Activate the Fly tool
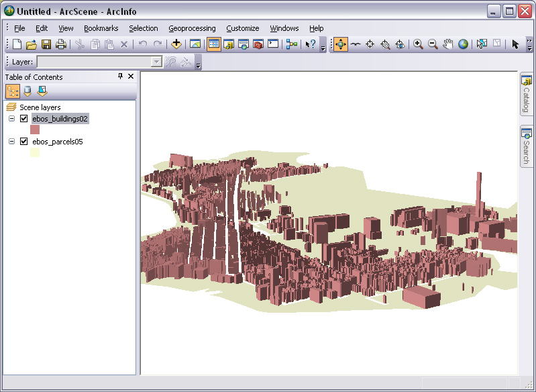 coord(355,44)
